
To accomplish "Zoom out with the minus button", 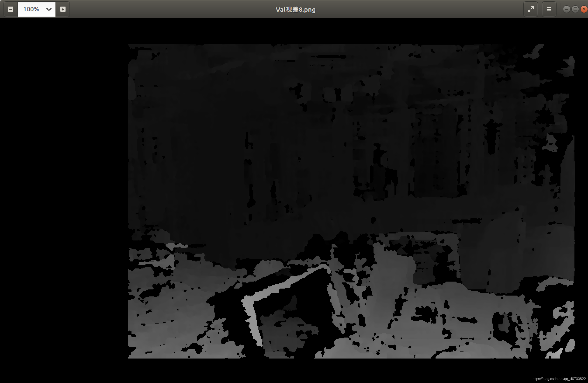I will [x=10, y=9].
